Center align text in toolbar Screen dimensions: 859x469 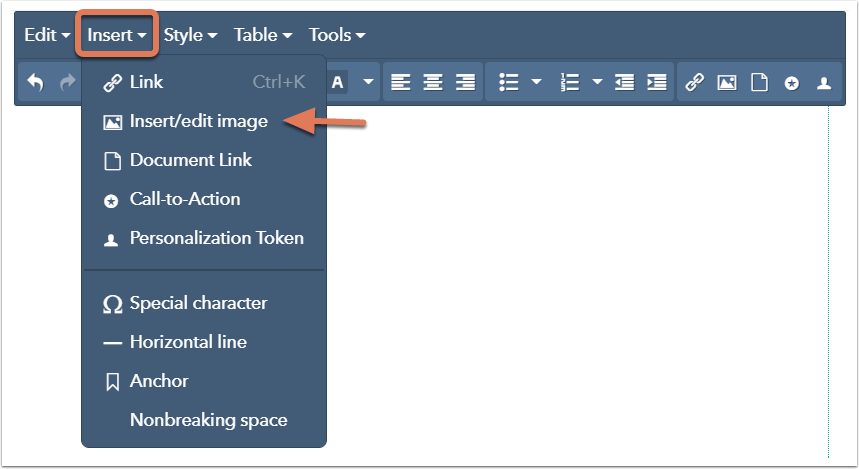[433, 83]
